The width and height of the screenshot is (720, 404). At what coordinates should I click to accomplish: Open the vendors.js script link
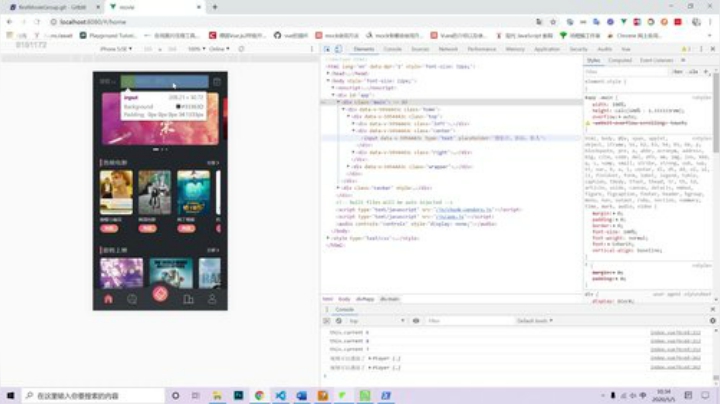(x=463, y=209)
